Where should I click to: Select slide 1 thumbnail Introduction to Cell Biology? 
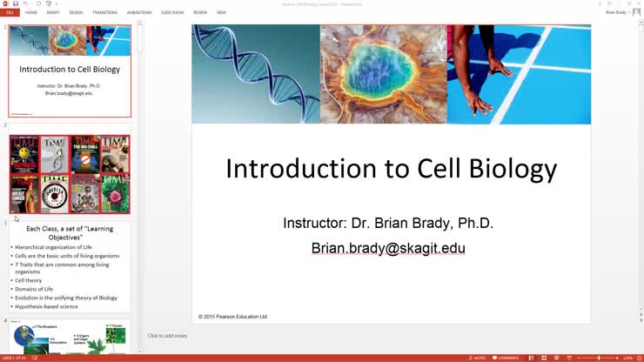70,71
